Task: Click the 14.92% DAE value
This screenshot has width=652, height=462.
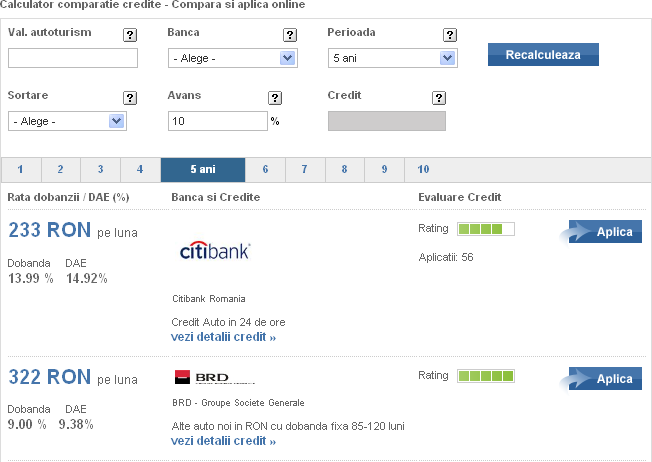Action: 87,278
